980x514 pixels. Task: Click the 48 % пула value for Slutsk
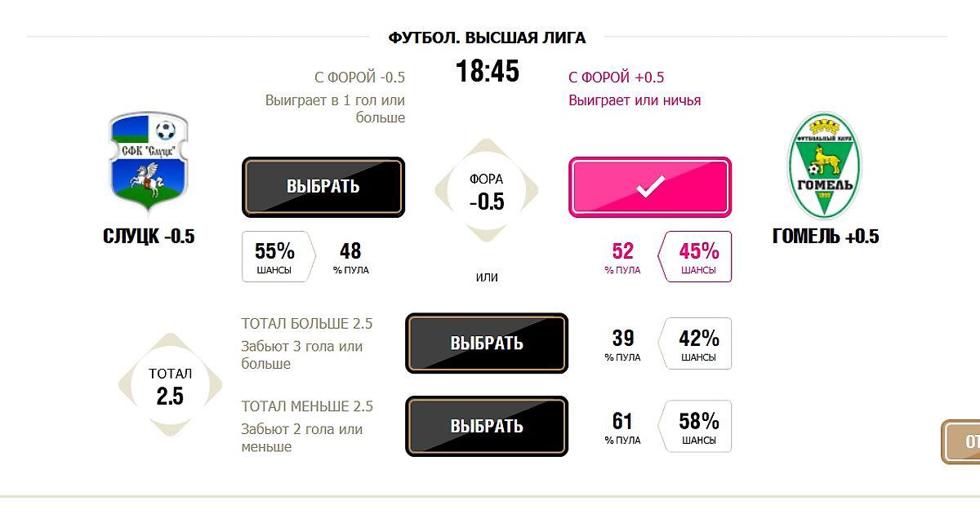[x=350, y=257]
